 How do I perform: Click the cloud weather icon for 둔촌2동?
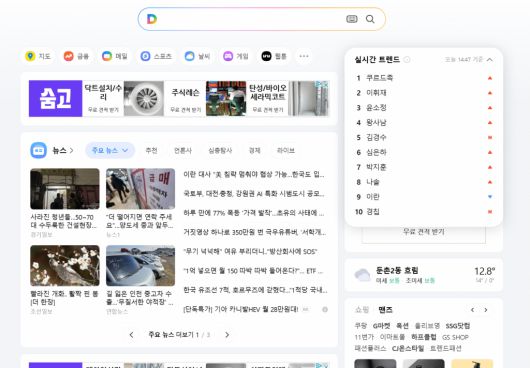point(362,274)
